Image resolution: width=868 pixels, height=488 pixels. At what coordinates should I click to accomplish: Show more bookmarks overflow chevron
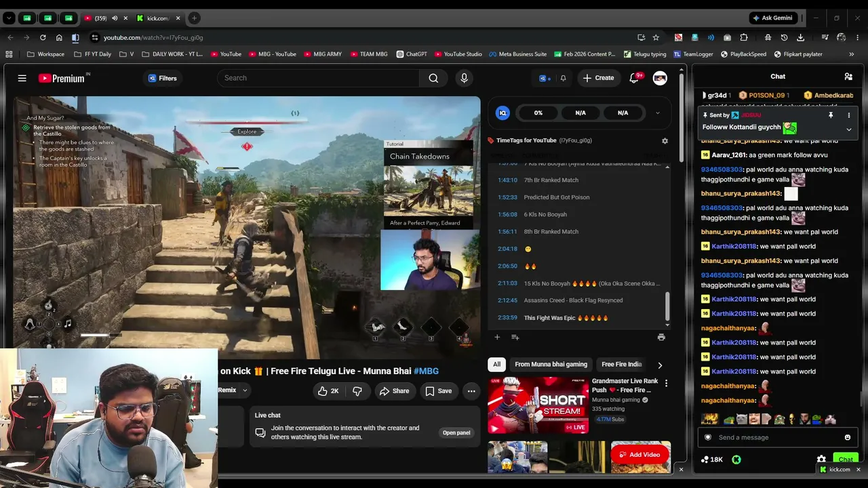(852, 54)
